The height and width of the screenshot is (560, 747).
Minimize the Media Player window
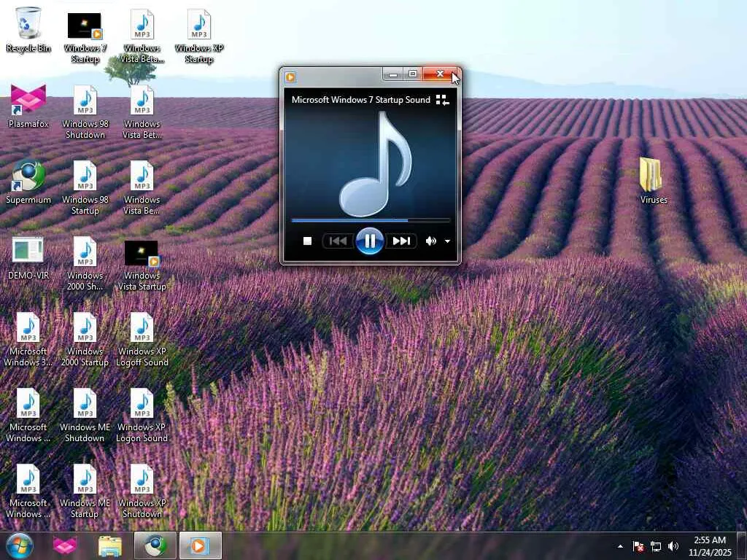coord(393,74)
